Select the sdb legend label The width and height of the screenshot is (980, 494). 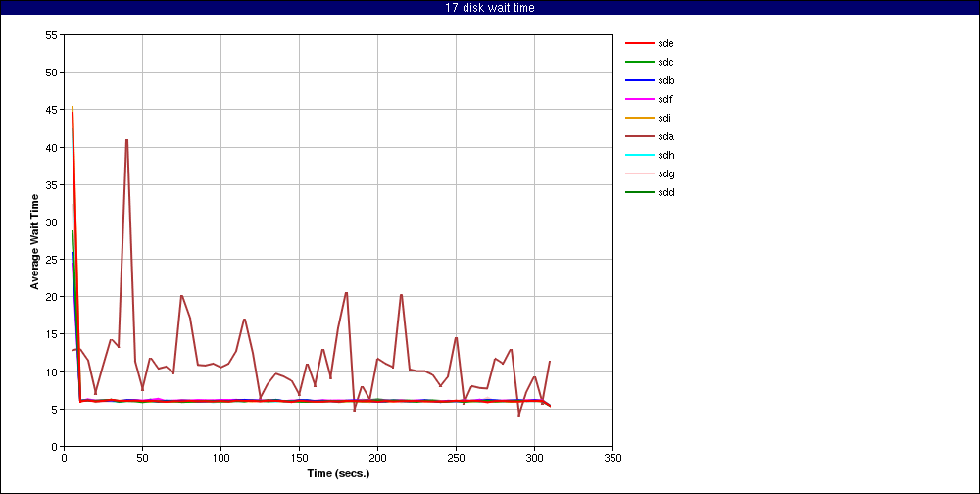click(665, 80)
